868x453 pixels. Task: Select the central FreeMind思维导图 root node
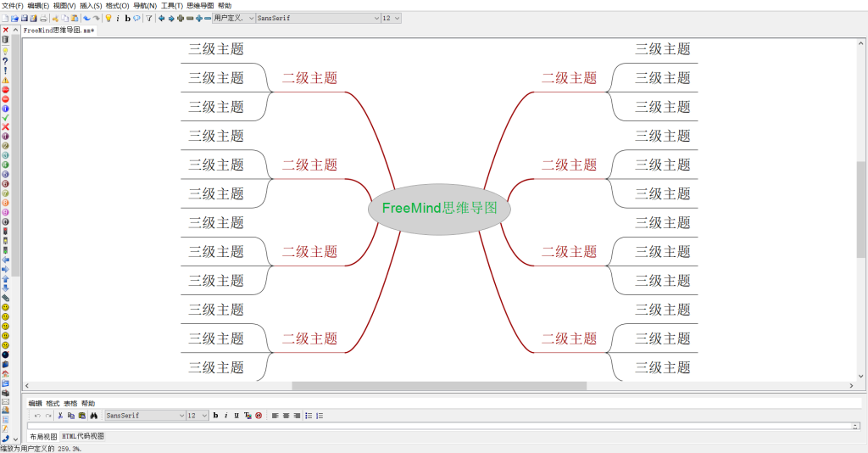point(439,209)
